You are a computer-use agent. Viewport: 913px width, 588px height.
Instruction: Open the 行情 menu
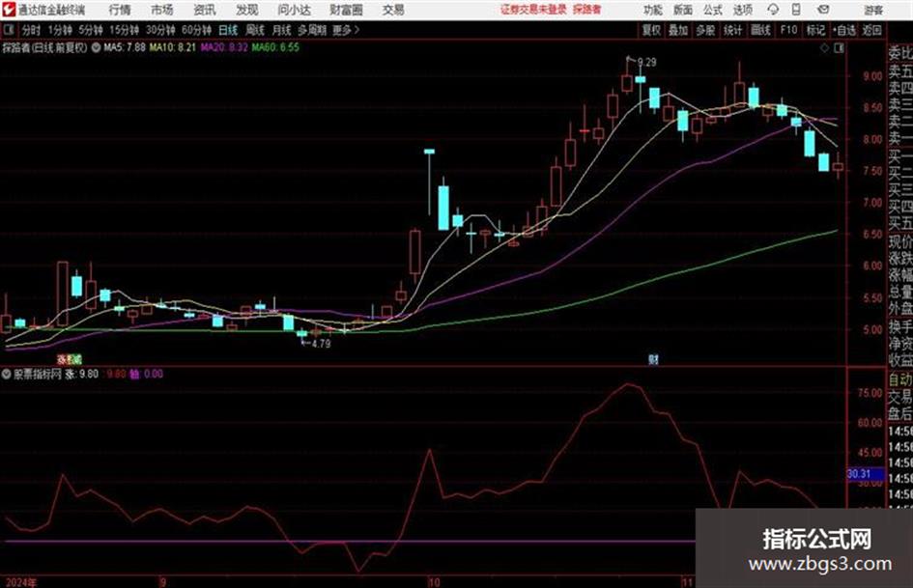tap(120, 10)
